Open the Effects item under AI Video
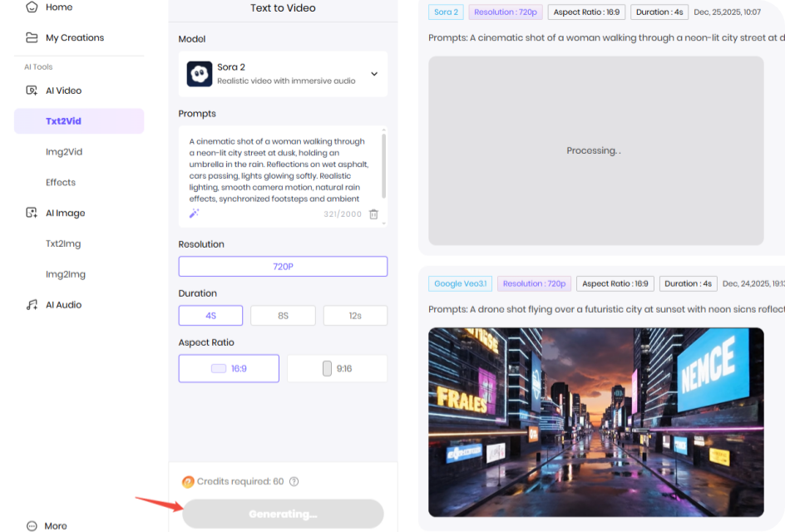This screenshot has width=785, height=532. click(x=61, y=182)
